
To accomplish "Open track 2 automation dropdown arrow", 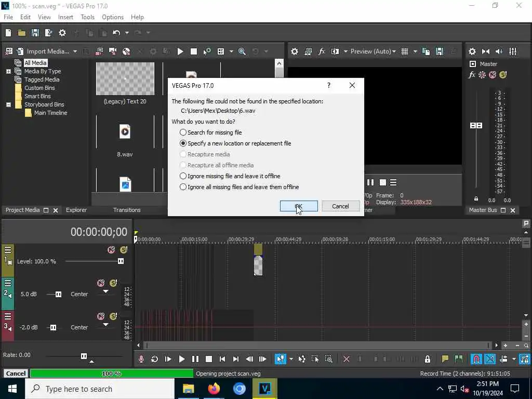I will (x=105, y=291).
